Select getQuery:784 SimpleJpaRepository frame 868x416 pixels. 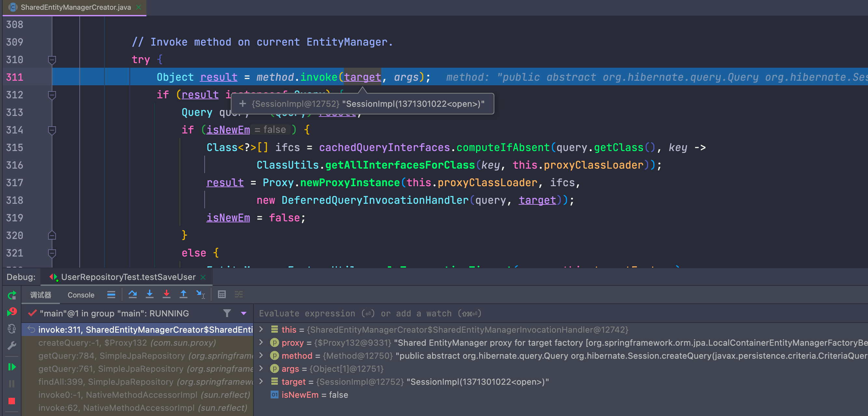[138, 356]
